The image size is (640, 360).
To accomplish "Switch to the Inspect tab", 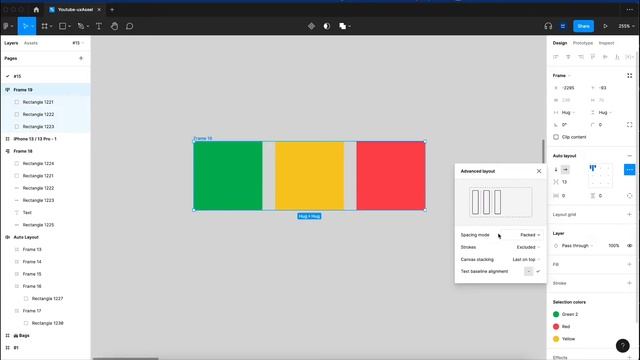I will (606, 43).
